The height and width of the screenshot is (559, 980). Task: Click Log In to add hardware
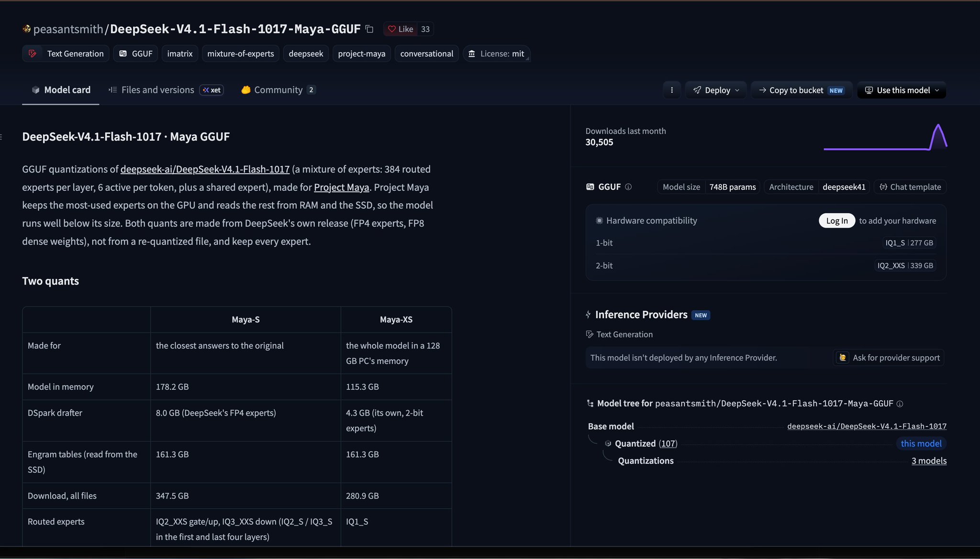pyautogui.click(x=837, y=220)
